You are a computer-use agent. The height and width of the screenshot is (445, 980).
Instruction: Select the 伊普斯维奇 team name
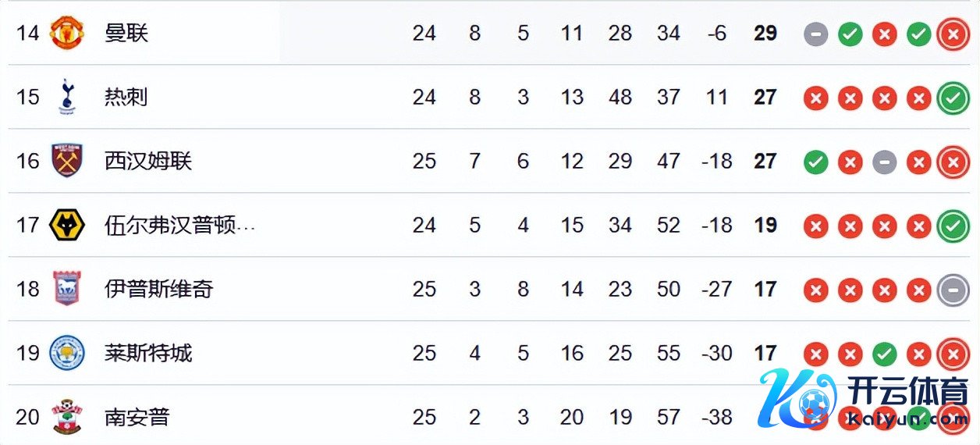coord(158,290)
